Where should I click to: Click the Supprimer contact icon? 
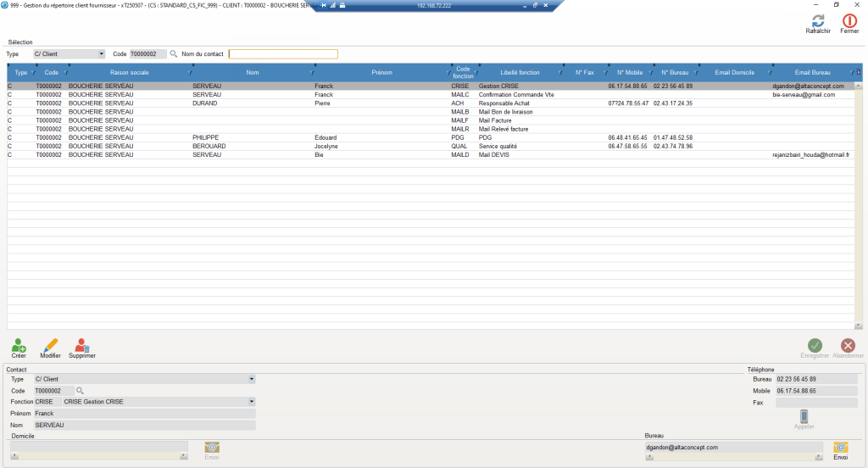pos(81,345)
